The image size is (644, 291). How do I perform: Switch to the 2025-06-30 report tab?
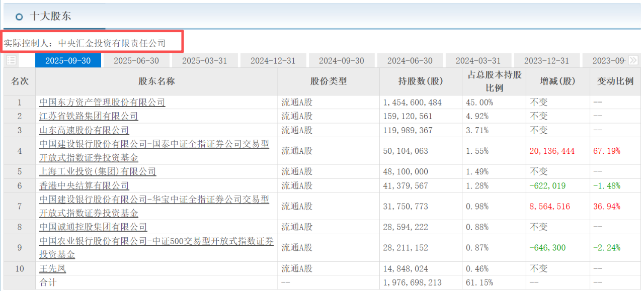point(136,61)
